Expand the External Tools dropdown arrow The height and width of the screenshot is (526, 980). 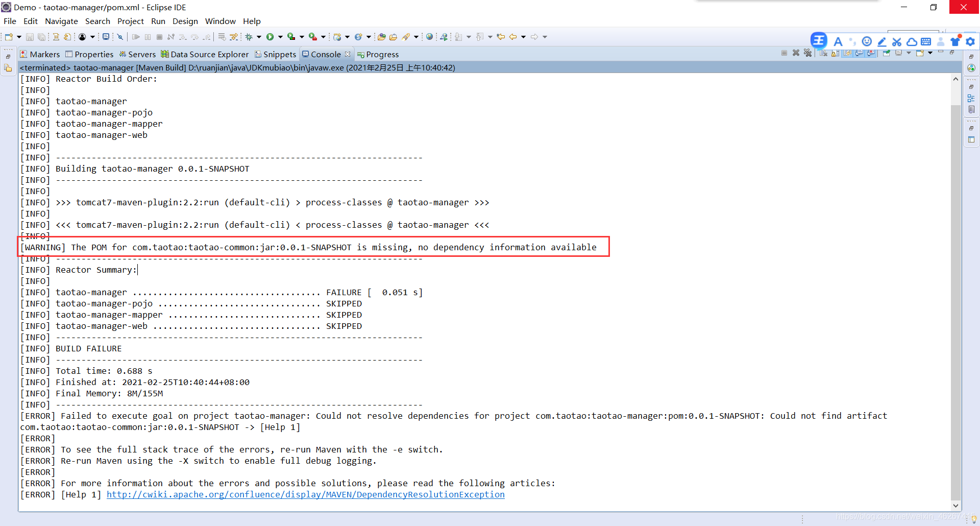click(323, 37)
